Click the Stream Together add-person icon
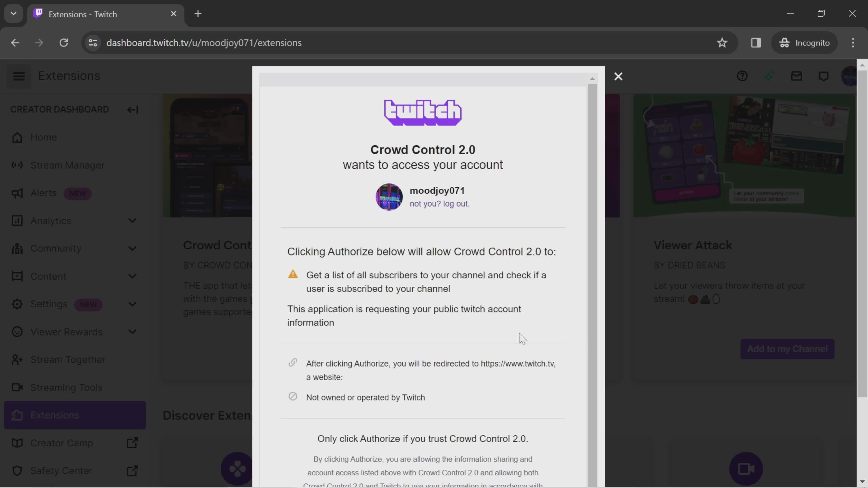The image size is (868, 488). point(17,360)
